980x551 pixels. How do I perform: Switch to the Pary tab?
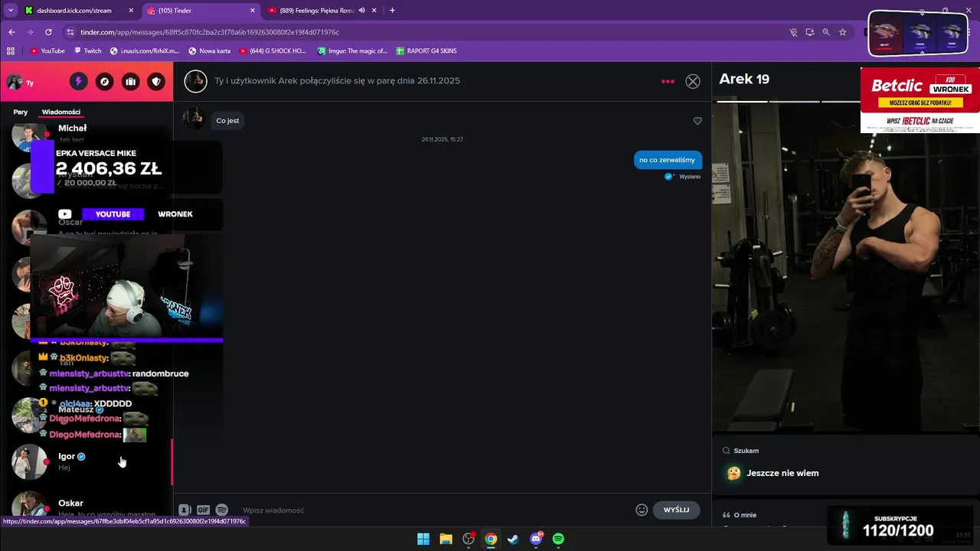pyautogui.click(x=21, y=112)
